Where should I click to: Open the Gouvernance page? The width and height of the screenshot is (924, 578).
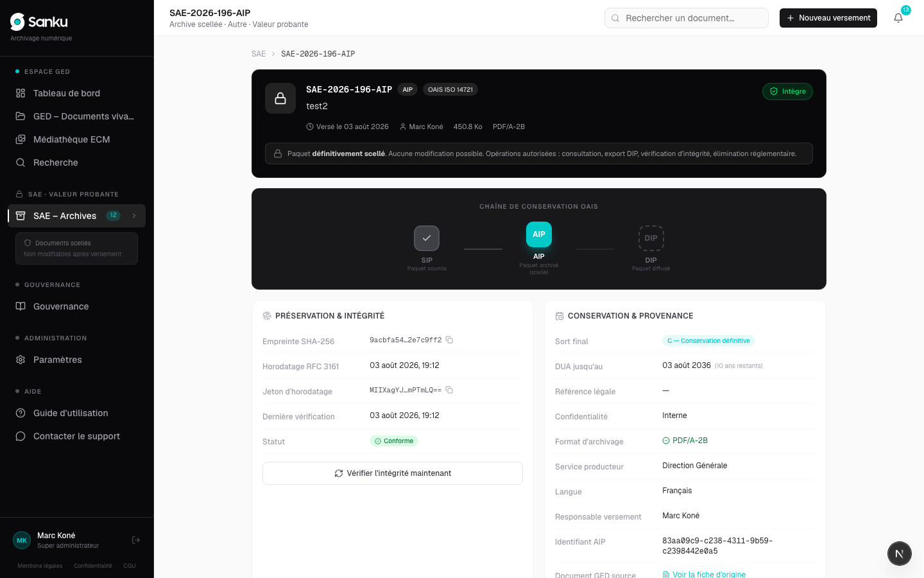76,306
